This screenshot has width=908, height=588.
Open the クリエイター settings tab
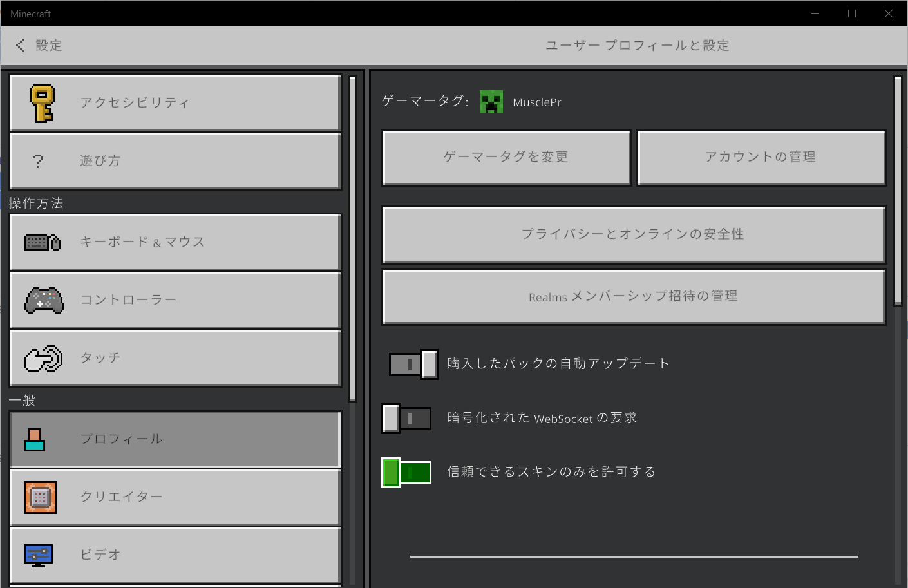(175, 497)
